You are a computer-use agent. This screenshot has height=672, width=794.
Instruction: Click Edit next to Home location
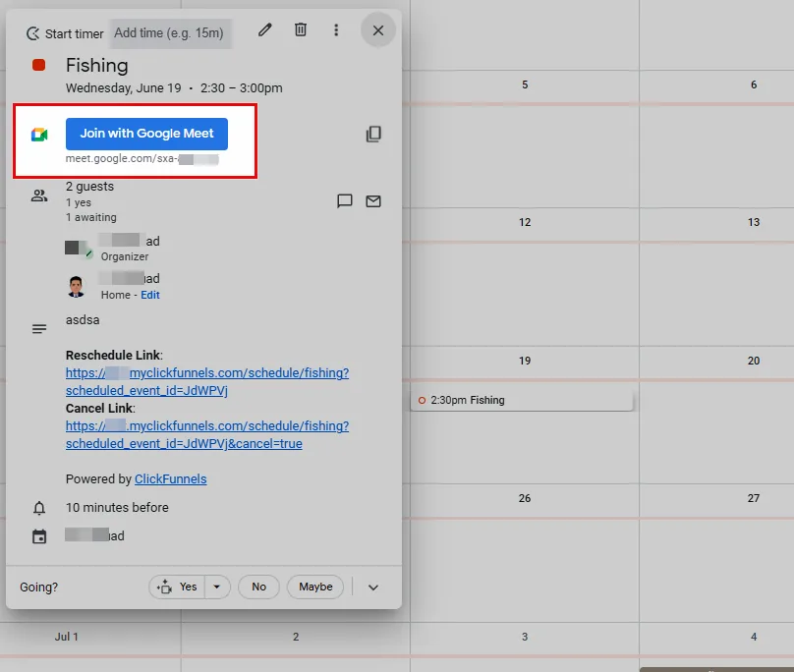pyautogui.click(x=150, y=295)
